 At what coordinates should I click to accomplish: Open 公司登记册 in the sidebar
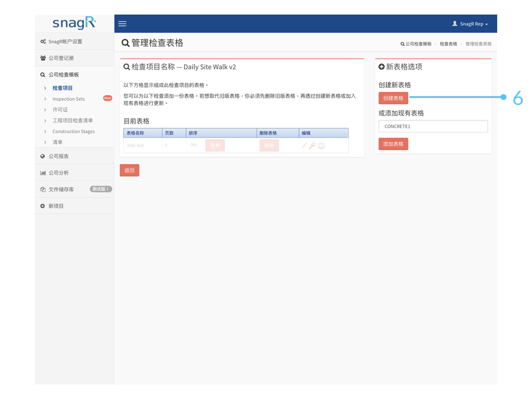coord(74,58)
